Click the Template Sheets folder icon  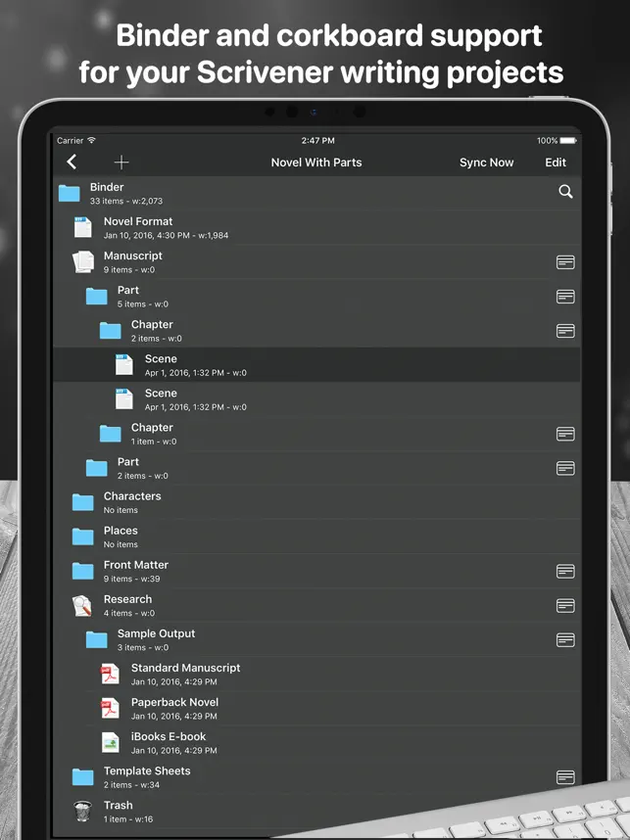pyautogui.click(x=82, y=776)
